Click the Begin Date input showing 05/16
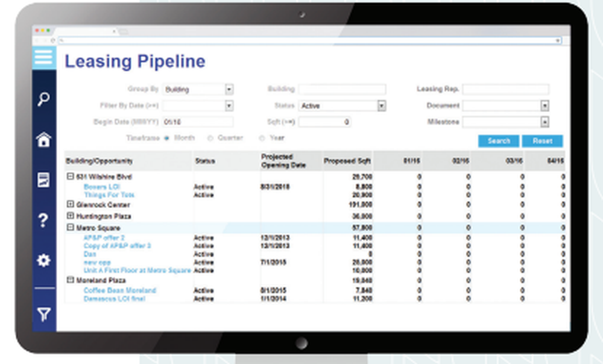603x364 pixels. [x=198, y=121]
